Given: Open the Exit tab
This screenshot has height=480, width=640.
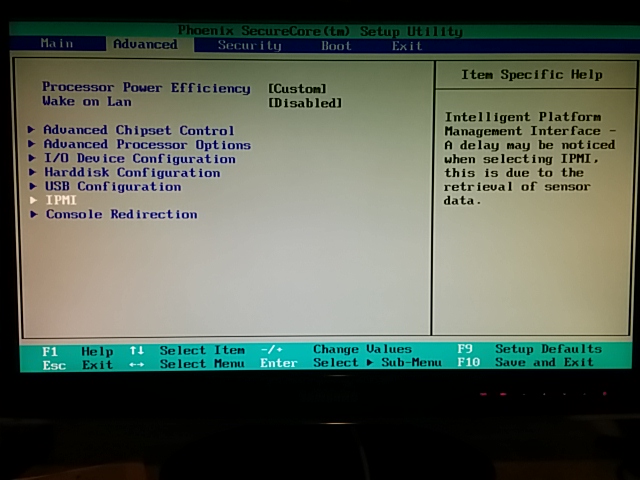Looking at the screenshot, I should point(407,46).
